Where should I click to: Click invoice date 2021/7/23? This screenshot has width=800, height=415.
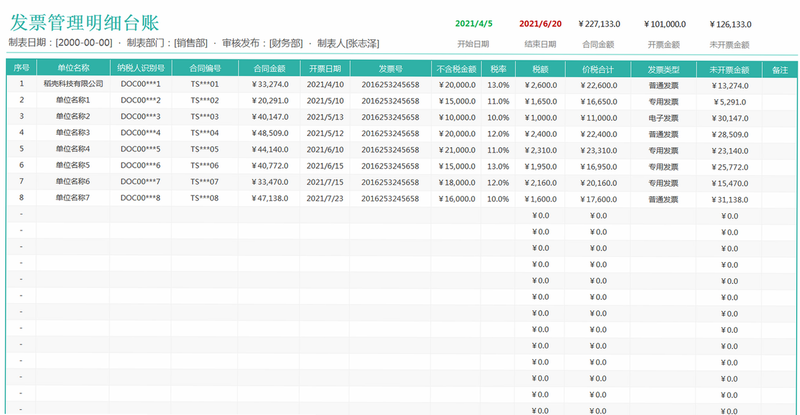pos(325,199)
